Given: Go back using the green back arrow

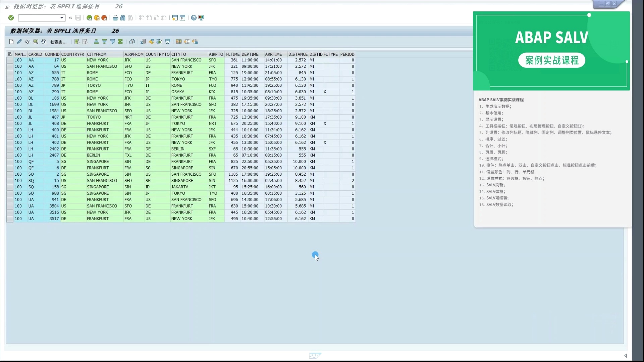Looking at the screenshot, I should click(x=89, y=18).
